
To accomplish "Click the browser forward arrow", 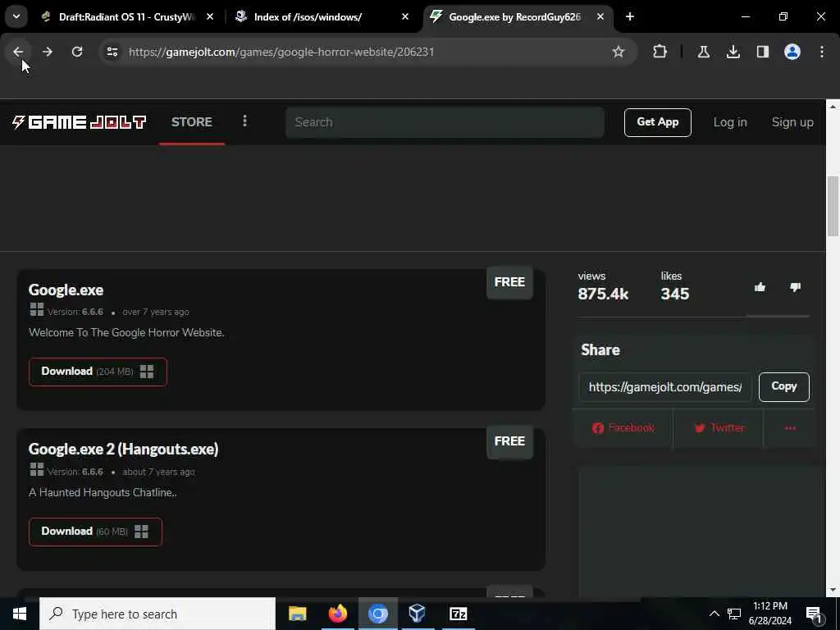I will (x=48, y=52).
